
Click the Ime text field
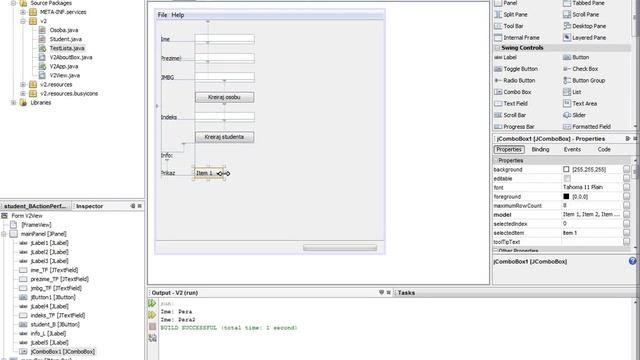(x=224, y=39)
